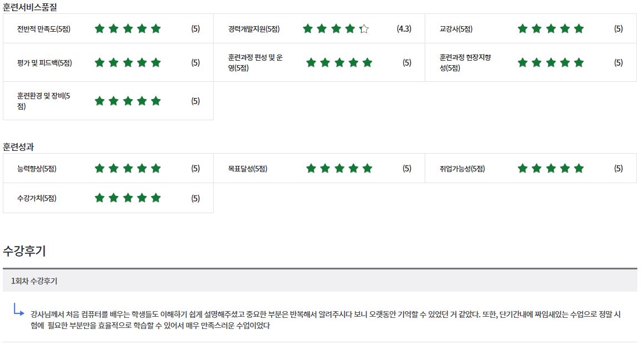The width and height of the screenshot is (644, 349).
Task: Click the third star of 평가 및 피드백
Action: tap(127, 63)
